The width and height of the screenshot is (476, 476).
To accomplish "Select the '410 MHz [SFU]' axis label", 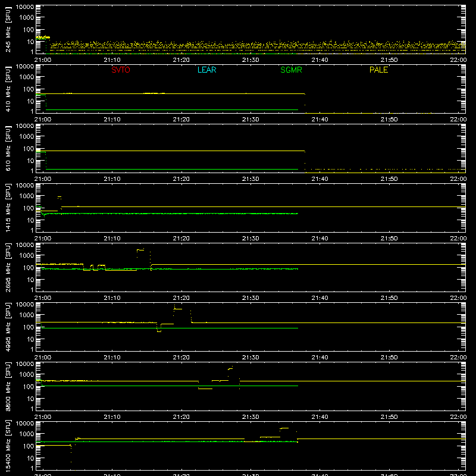I will [x=8, y=89].
